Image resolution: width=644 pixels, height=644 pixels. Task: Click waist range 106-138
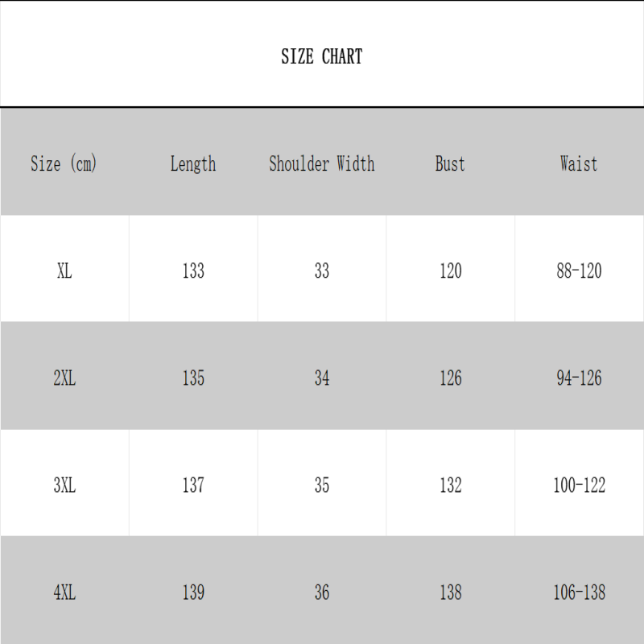pyautogui.click(x=579, y=592)
